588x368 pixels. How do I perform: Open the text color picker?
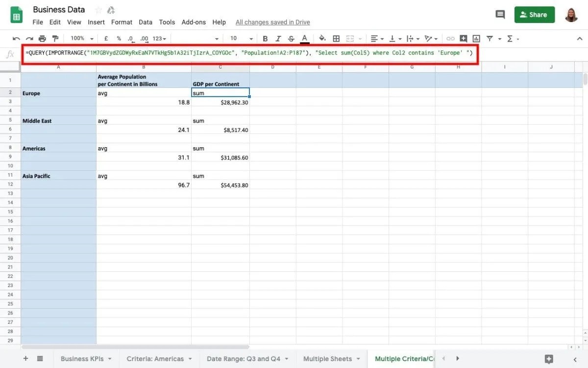click(304, 38)
